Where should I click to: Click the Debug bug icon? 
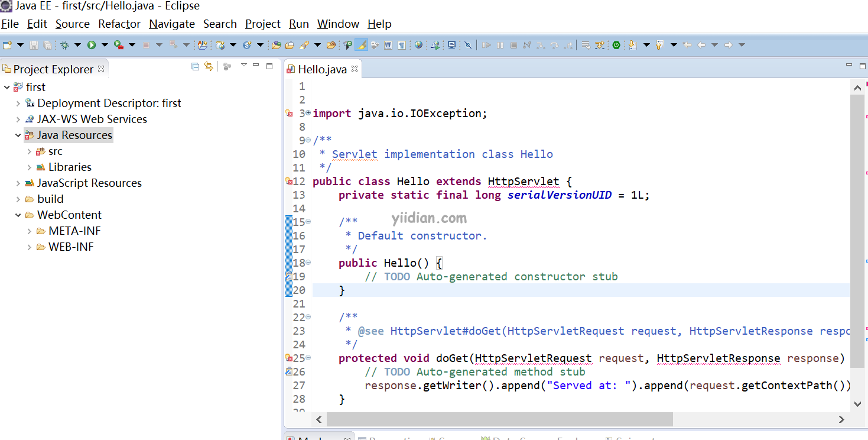[x=64, y=45]
